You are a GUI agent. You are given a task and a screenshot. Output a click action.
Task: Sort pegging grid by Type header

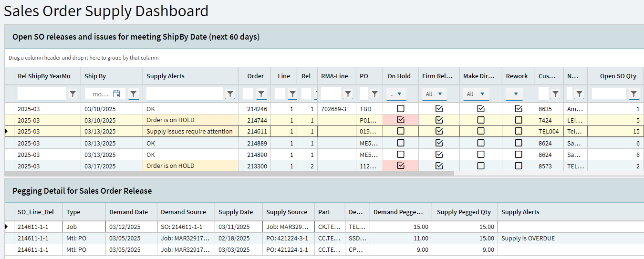pos(73,212)
